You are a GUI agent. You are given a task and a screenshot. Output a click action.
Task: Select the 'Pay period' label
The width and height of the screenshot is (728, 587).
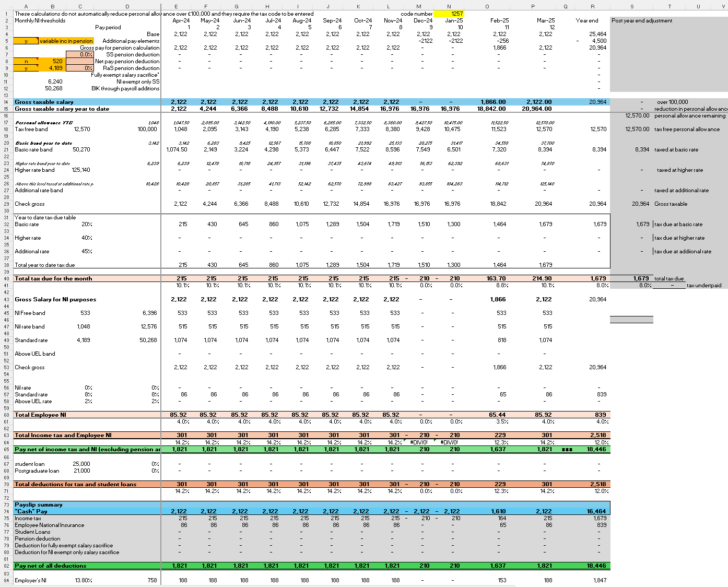pyautogui.click(x=108, y=27)
